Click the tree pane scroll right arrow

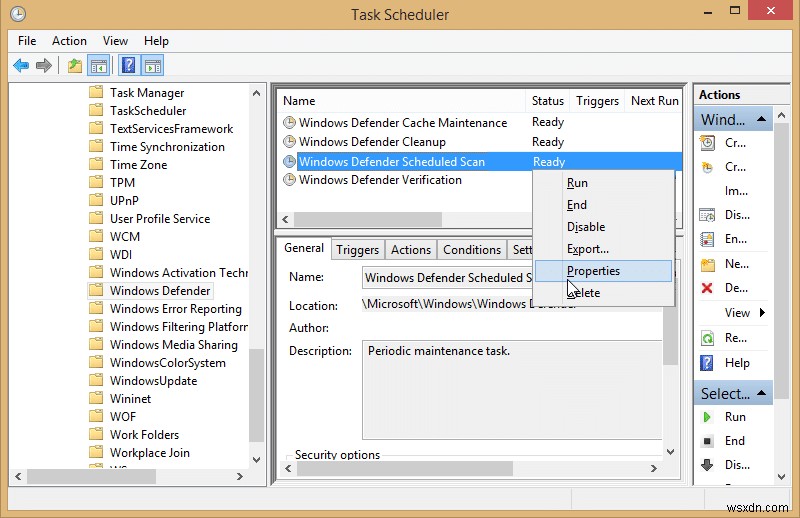(x=240, y=476)
